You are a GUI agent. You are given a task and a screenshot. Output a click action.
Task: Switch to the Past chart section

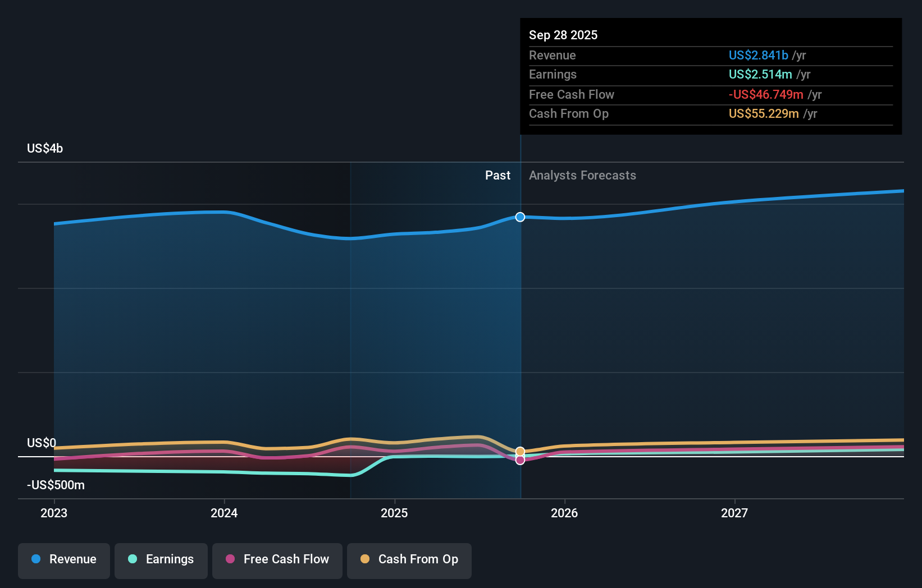coord(497,175)
